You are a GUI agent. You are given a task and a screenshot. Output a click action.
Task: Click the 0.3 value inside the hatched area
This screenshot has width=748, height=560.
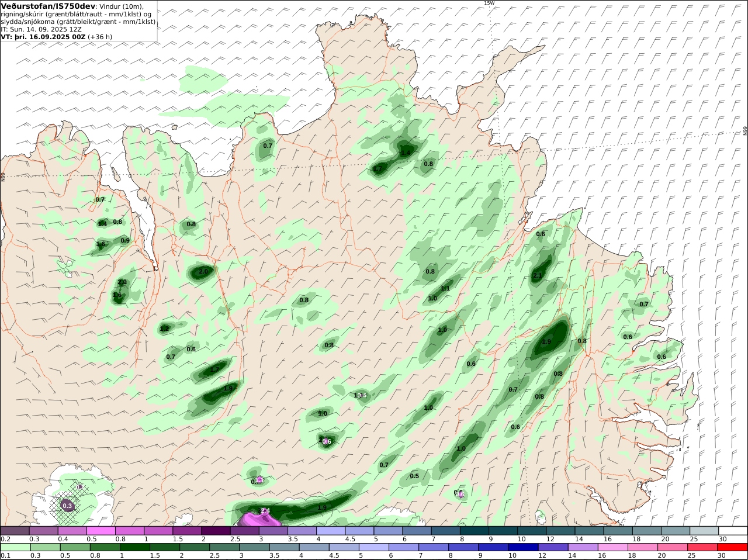67,506
